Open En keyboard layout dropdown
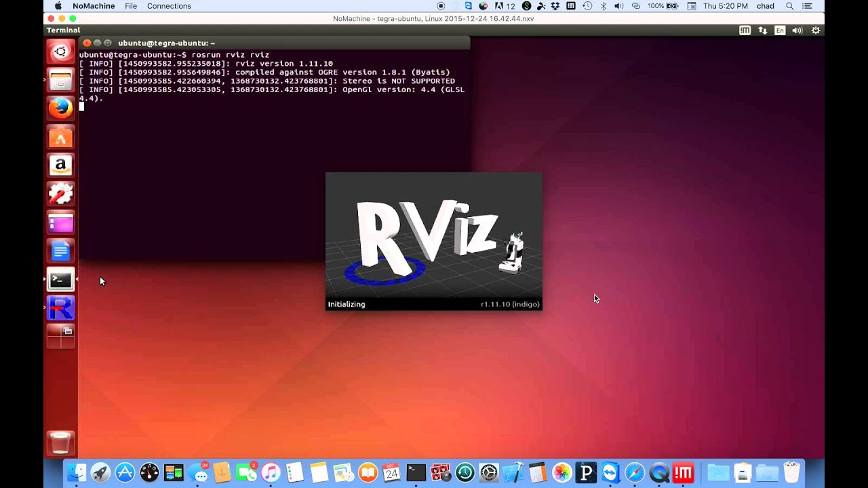The image size is (868, 488). [781, 30]
